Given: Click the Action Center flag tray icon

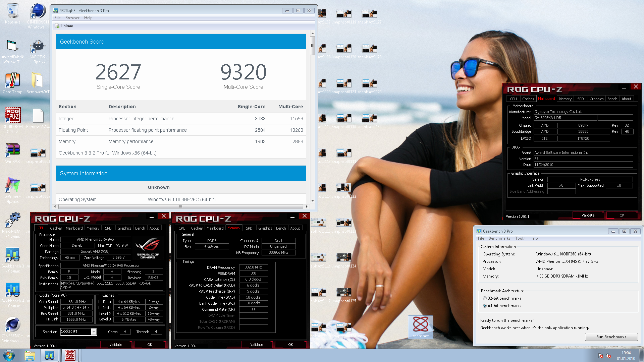Looking at the screenshot, I should coord(600,356).
